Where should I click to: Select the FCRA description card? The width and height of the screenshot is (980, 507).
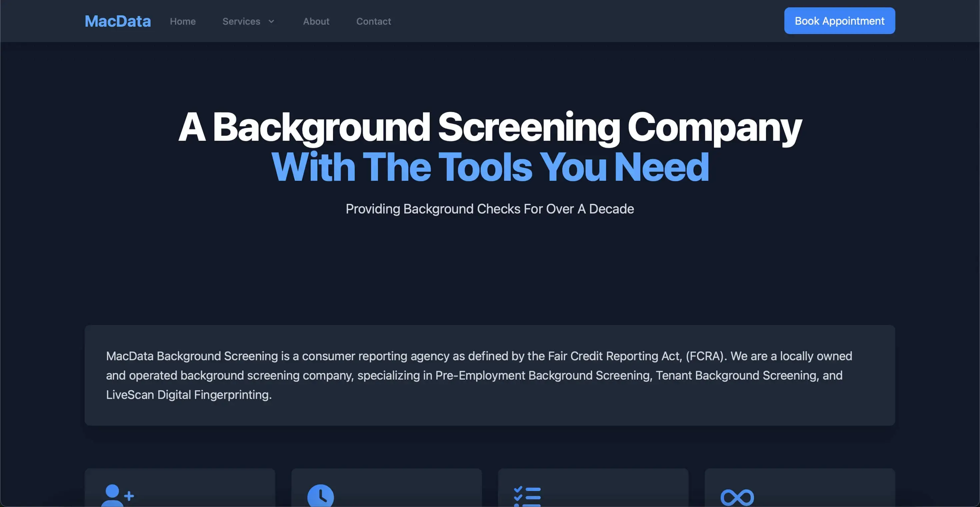pos(490,376)
